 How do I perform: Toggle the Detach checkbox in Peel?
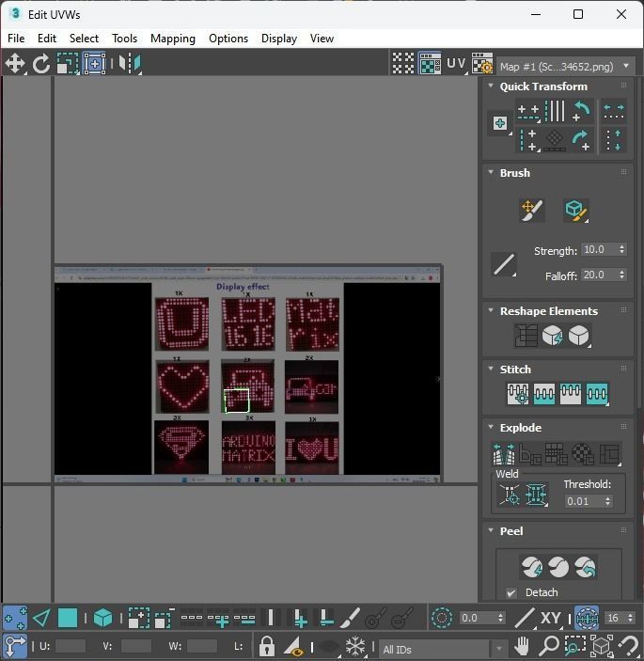tap(511, 592)
